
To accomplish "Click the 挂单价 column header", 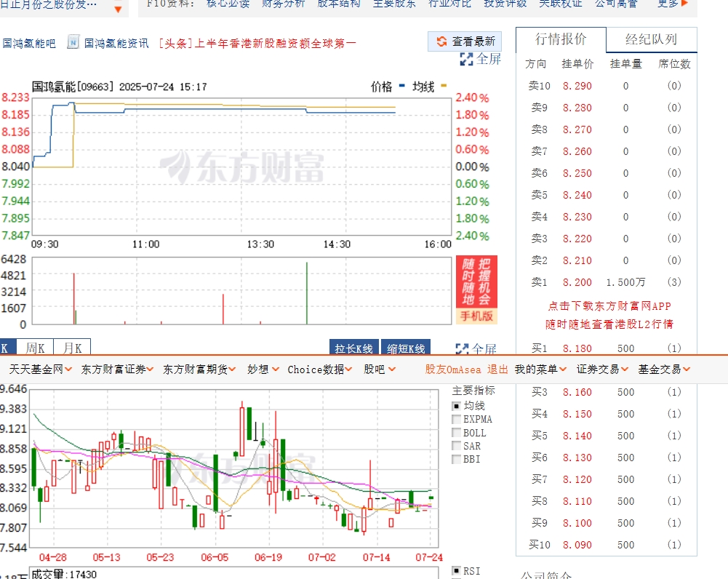I will 577,64.
